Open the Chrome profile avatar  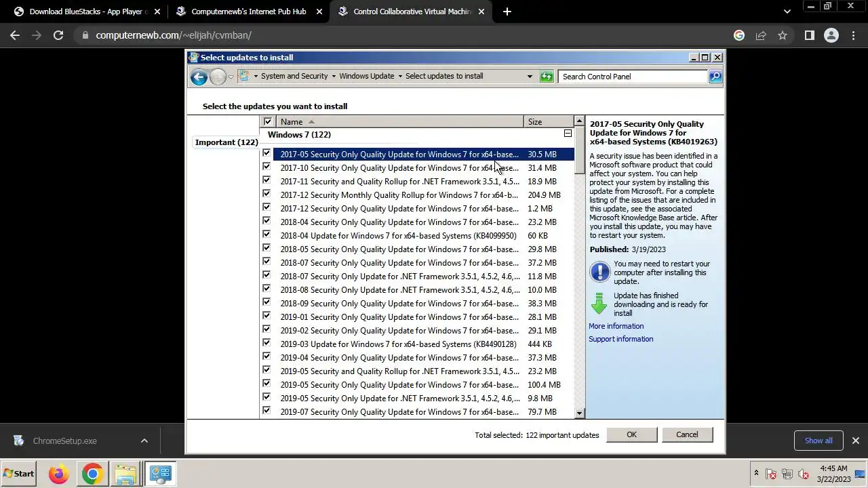831,35
